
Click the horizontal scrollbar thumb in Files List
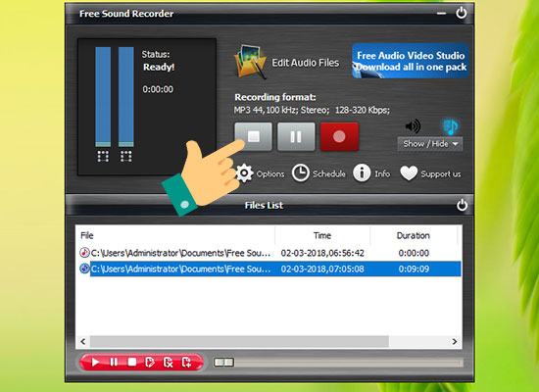coord(239,341)
